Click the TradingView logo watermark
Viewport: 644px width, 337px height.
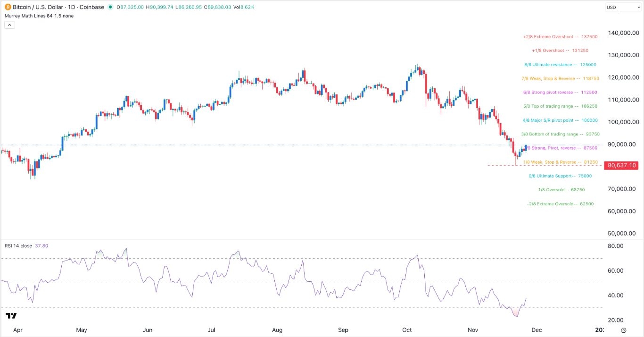coord(12,315)
